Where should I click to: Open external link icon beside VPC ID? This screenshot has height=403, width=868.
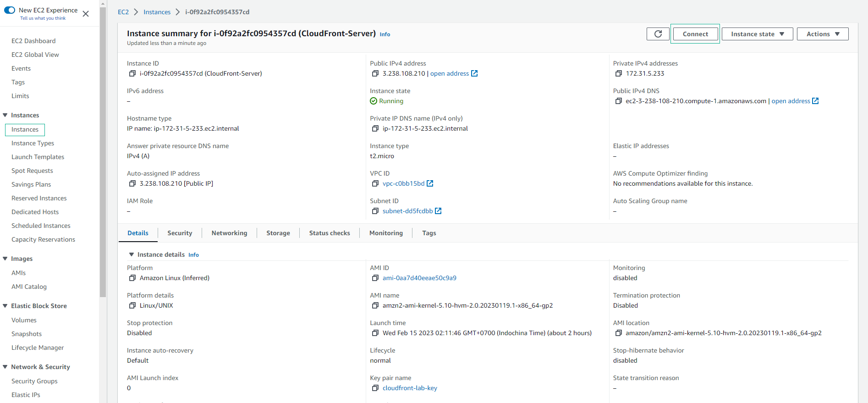(430, 183)
